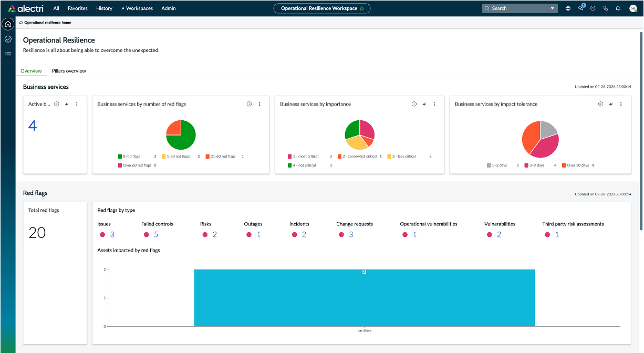Open the Change requests count 3

coord(351,235)
